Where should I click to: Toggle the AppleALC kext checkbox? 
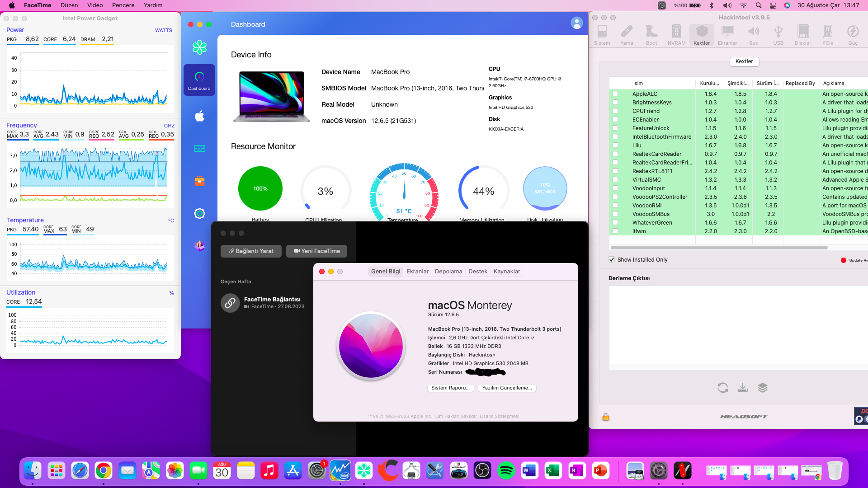[615, 94]
